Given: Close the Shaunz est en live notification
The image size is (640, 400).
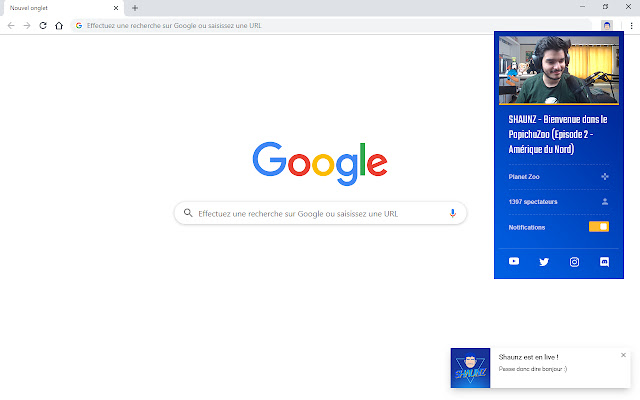Looking at the screenshot, I should 623,355.
